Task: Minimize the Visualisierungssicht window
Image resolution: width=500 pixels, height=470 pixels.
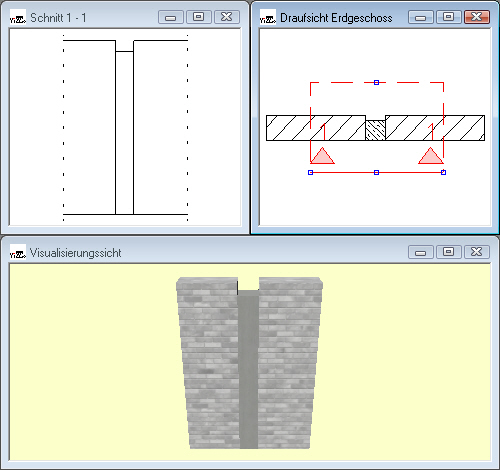Action: coord(421,252)
